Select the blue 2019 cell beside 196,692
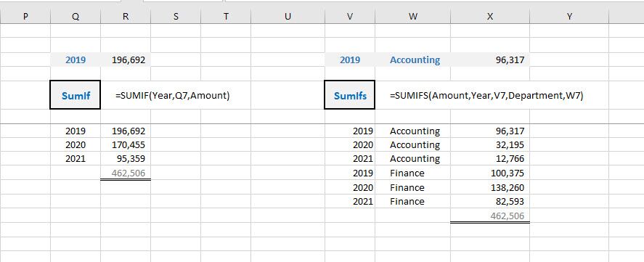The width and height of the screenshot is (644, 262). click(76, 60)
